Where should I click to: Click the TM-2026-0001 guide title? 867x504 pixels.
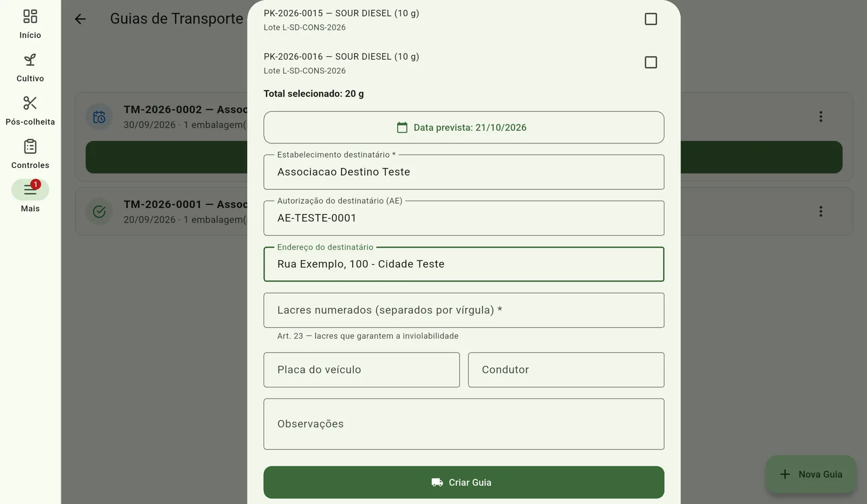pyautogui.click(x=185, y=204)
